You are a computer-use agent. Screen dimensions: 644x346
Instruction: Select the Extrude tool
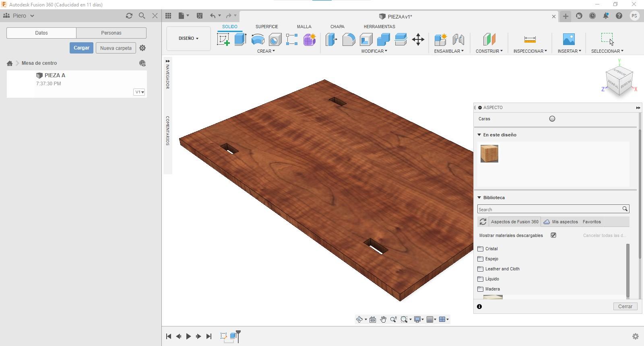point(240,39)
